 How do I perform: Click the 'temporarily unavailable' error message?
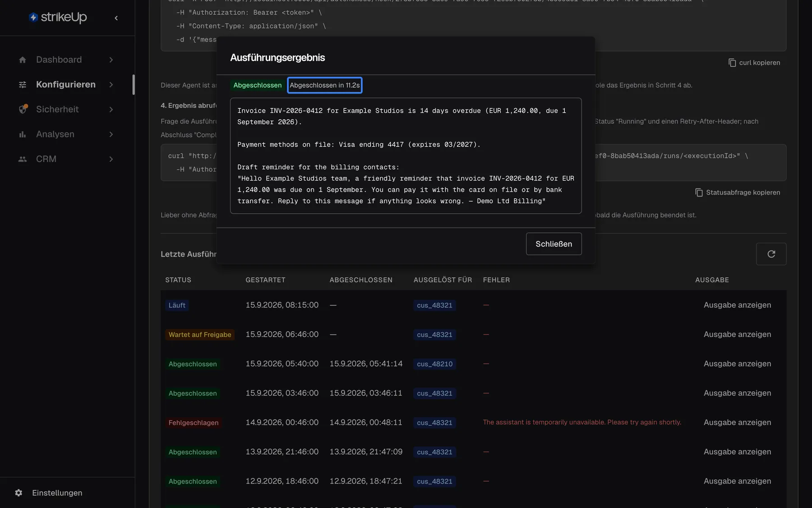tap(582, 422)
